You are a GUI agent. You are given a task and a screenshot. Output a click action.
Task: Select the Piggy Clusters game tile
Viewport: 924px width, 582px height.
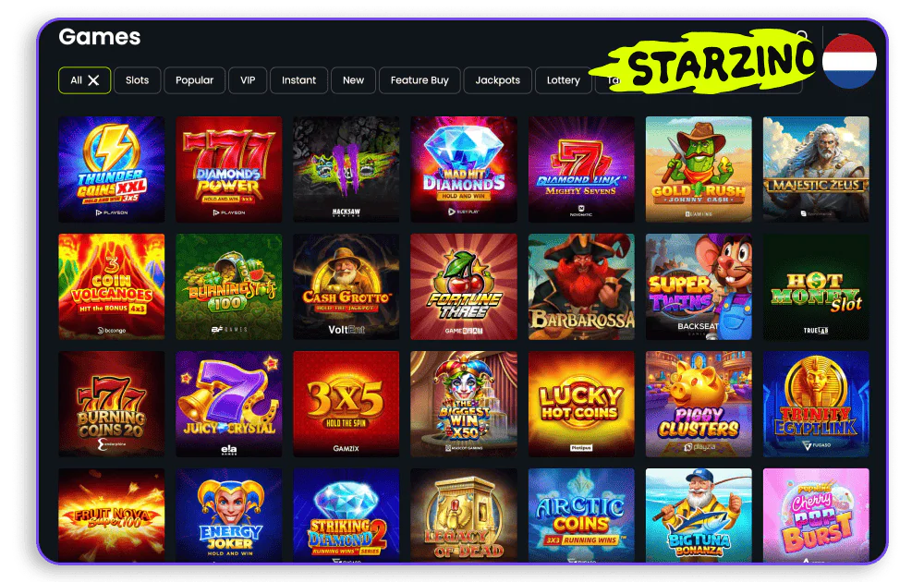pyautogui.click(x=699, y=404)
